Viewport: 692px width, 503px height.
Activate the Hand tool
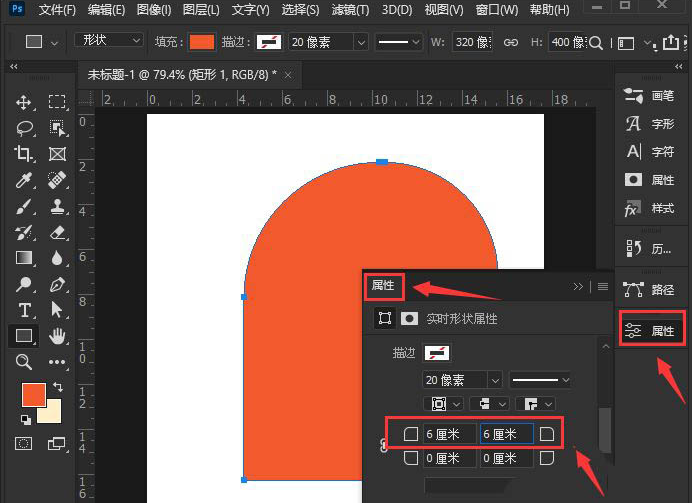pyautogui.click(x=57, y=335)
